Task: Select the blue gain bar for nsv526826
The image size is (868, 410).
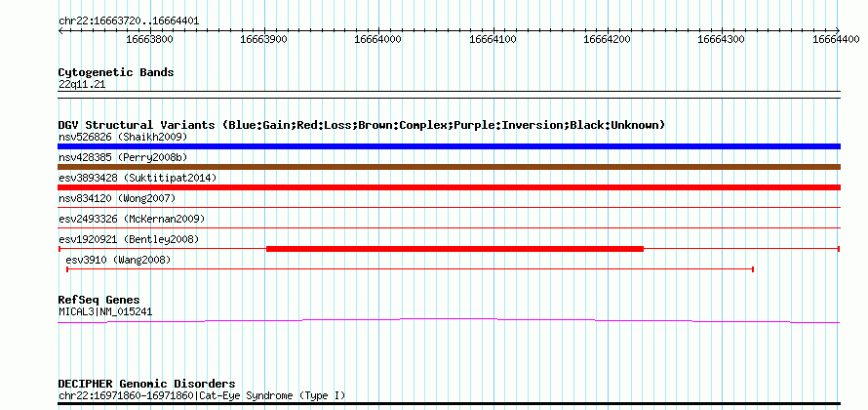Action: pyautogui.click(x=449, y=146)
